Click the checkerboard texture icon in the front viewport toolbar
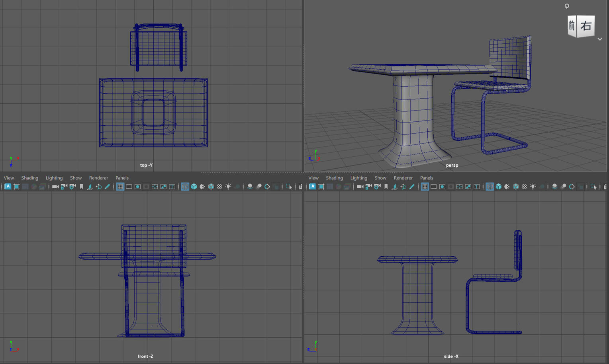 219,187
